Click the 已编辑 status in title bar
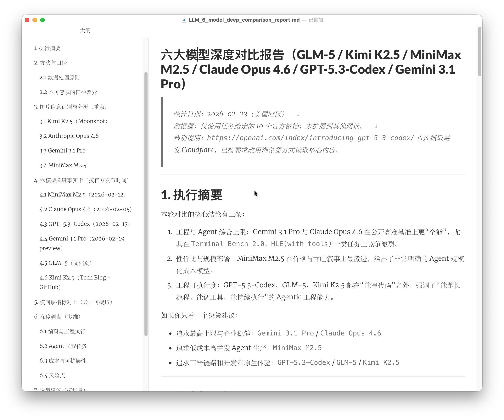Viewport: 504px width, 420px height. pyautogui.click(x=316, y=20)
